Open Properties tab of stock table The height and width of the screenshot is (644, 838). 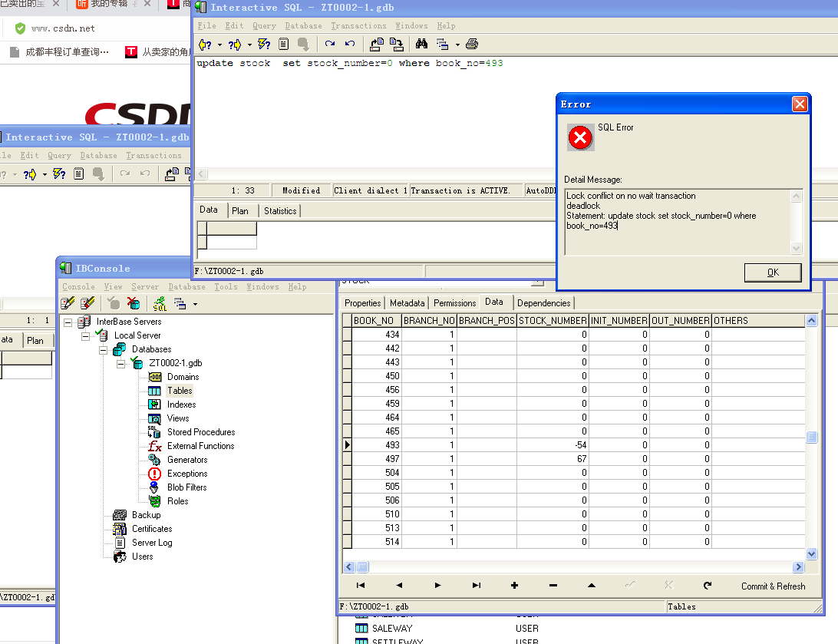click(362, 303)
